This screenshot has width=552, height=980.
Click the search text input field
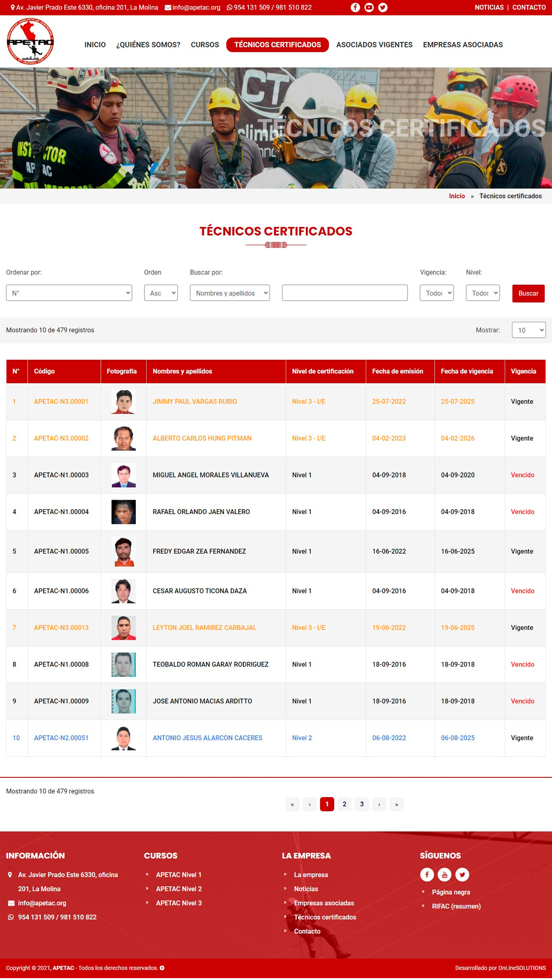345,293
